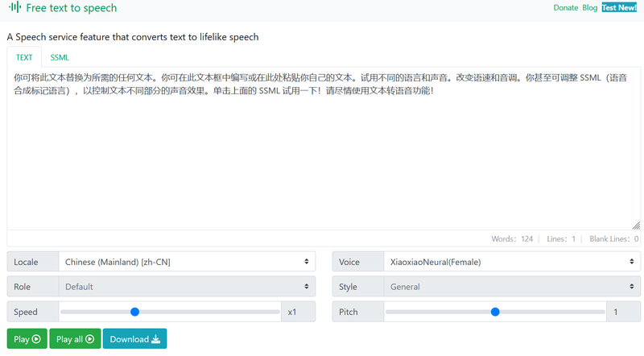Screen dimensions: 644x356
Task: Click the Free text to speech title
Action: tap(71, 8)
